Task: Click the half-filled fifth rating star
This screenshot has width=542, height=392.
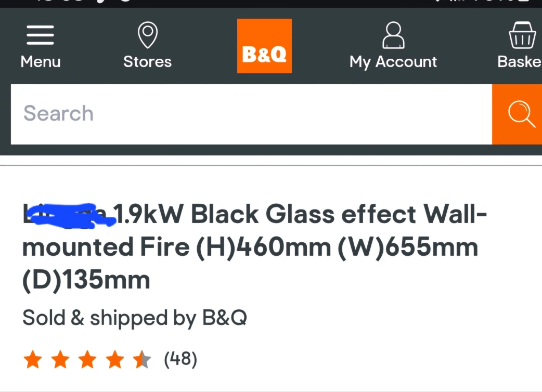Action: point(142,359)
